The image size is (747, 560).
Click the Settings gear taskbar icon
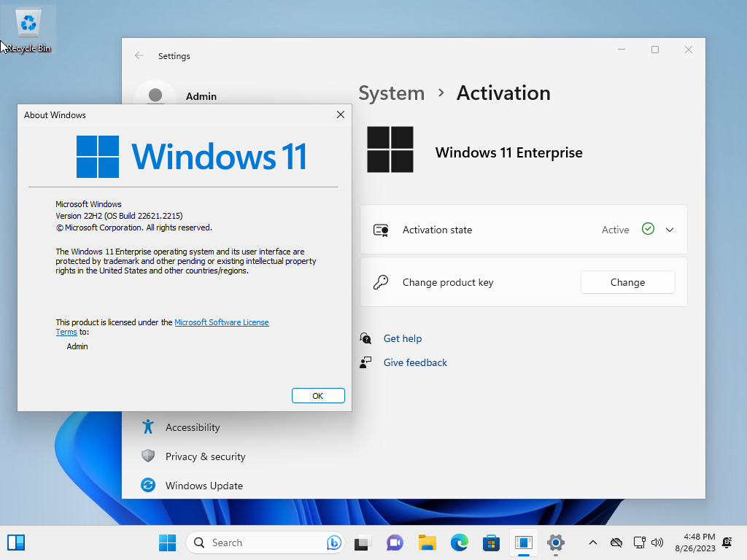tap(555, 542)
